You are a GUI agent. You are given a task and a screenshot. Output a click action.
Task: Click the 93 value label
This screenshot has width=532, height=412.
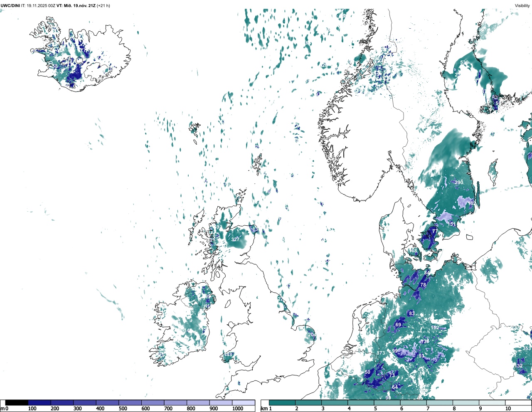tap(421, 356)
